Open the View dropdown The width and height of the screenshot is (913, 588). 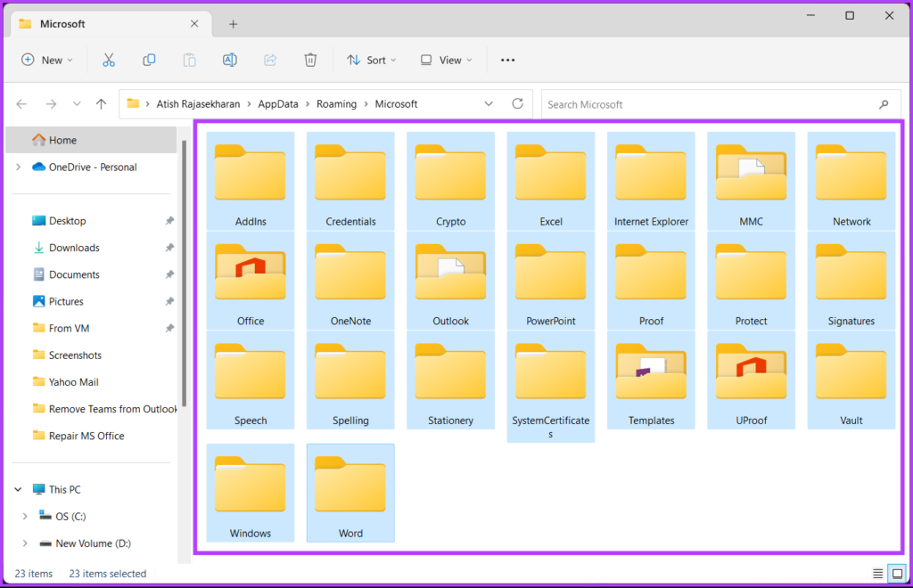(x=445, y=60)
